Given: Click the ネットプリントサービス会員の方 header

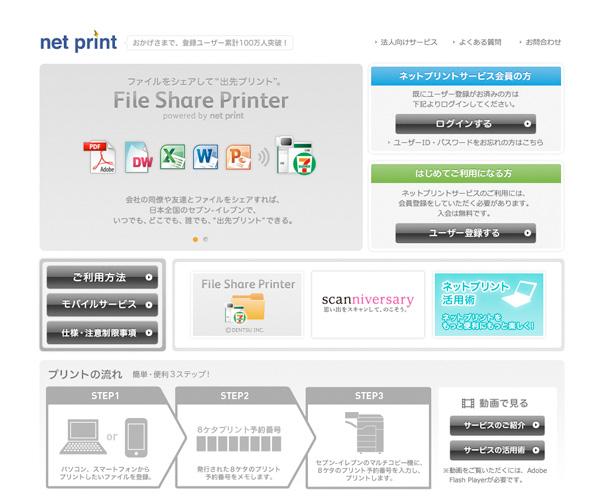Looking at the screenshot, I should pyautogui.click(x=466, y=76).
